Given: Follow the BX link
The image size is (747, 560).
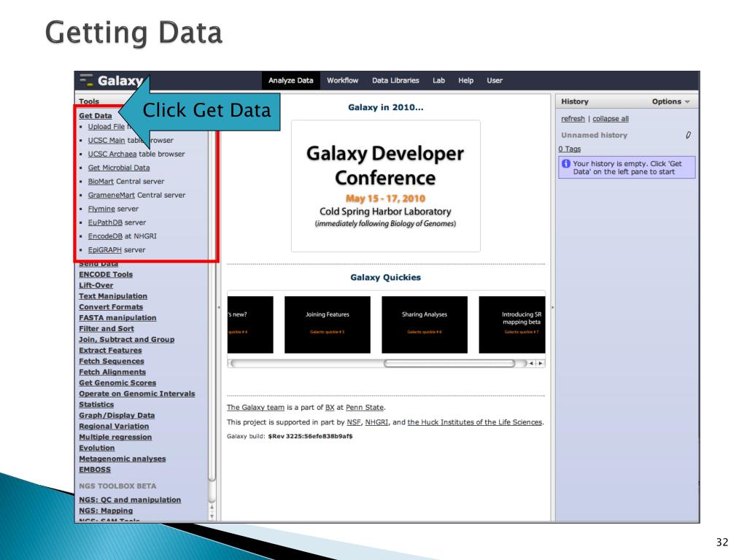Looking at the screenshot, I should 330,408.
